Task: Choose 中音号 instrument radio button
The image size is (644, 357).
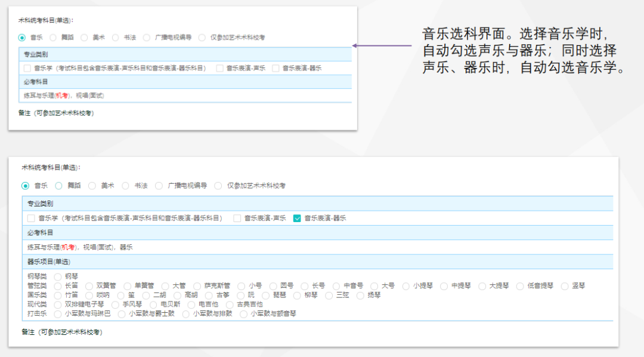Action: (x=336, y=286)
